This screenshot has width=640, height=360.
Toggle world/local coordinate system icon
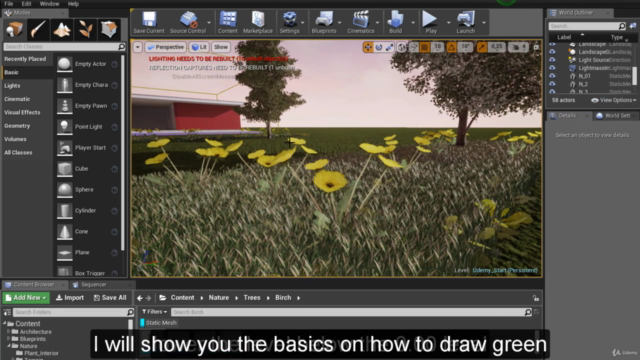402,47
